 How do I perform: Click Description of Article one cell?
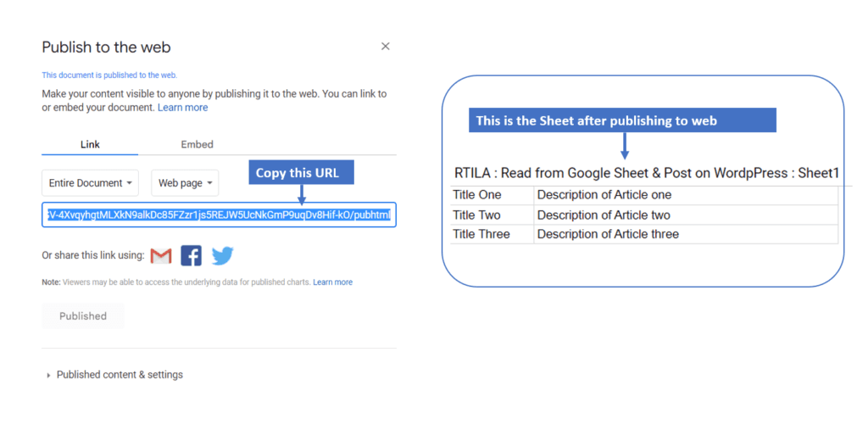point(686,195)
